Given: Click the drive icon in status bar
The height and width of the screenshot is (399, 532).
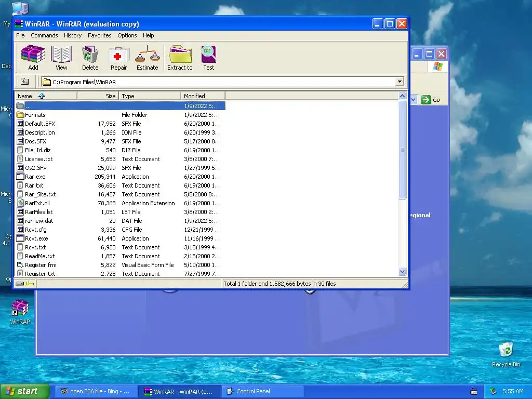Looking at the screenshot, I should [20, 284].
